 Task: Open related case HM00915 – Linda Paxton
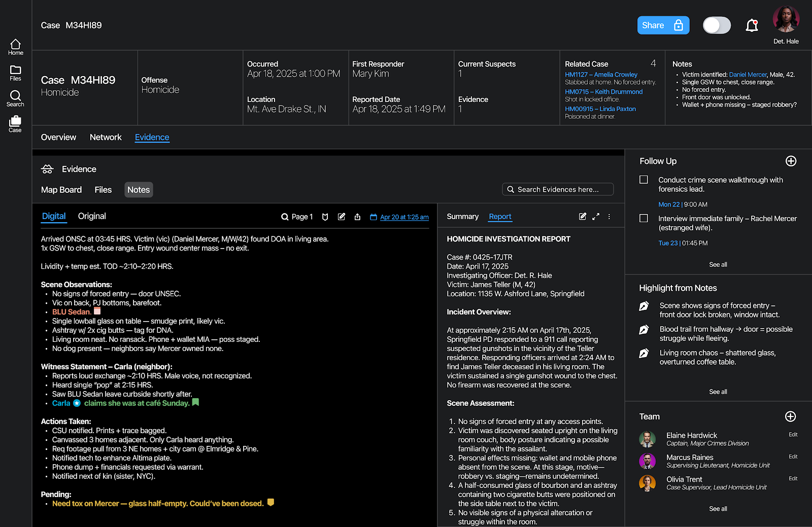click(600, 109)
